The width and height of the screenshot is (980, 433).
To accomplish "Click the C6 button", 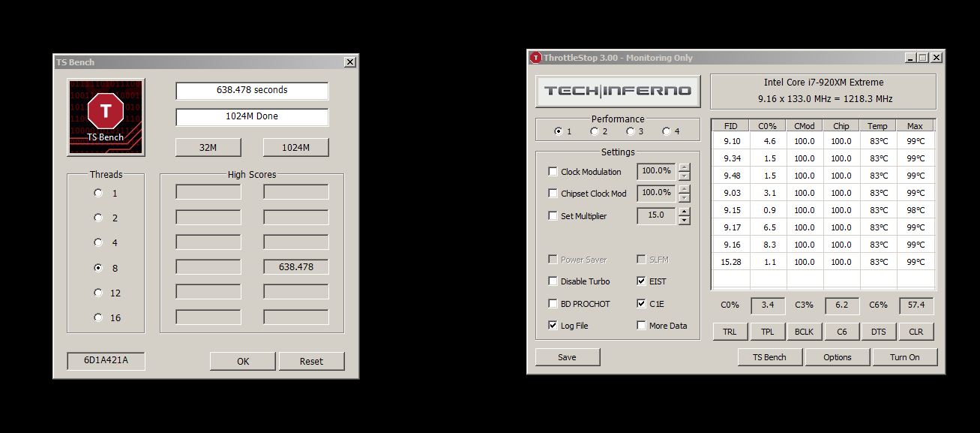I will (x=842, y=332).
